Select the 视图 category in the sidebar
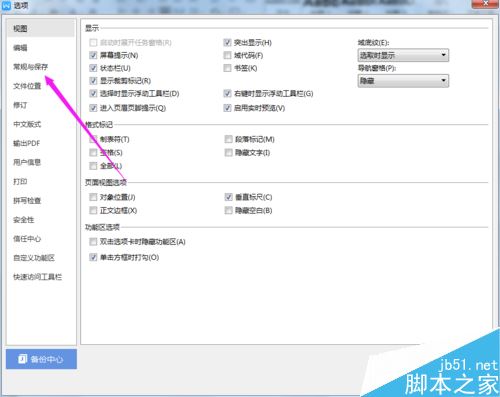The height and width of the screenshot is (397, 500). pos(41,29)
